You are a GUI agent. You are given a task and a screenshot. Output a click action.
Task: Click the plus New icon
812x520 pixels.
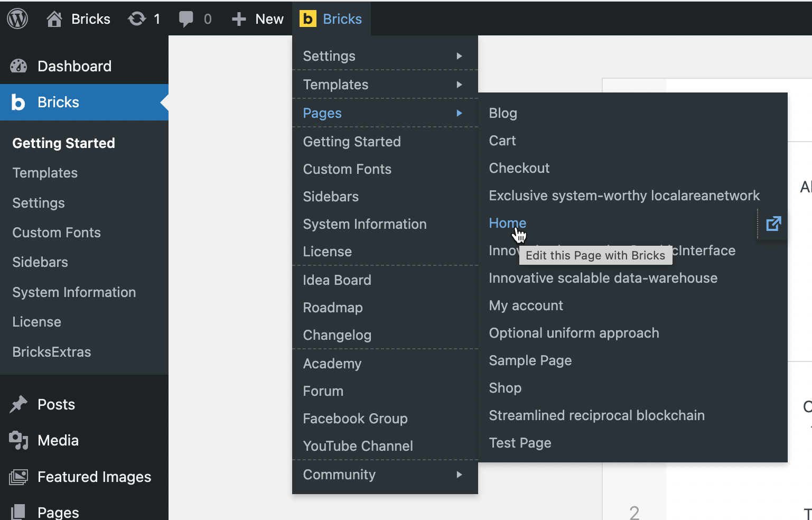[x=239, y=19]
